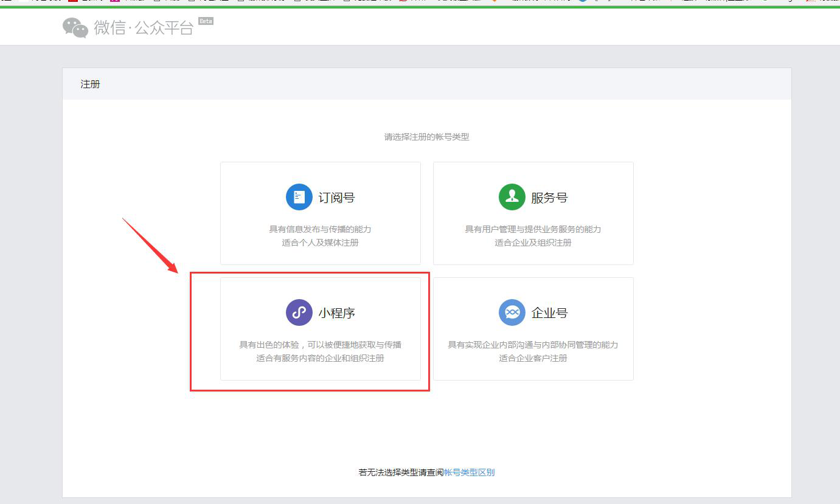Screen dimensions: 840x504
Task: Select the 服务号 account type title
Action: (549, 198)
